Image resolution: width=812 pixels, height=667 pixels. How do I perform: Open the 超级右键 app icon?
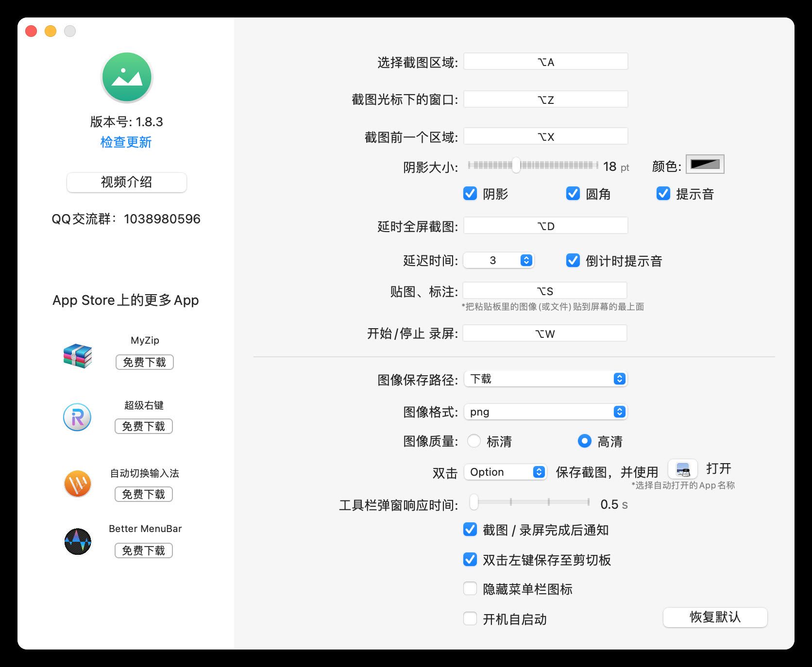click(77, 417)
